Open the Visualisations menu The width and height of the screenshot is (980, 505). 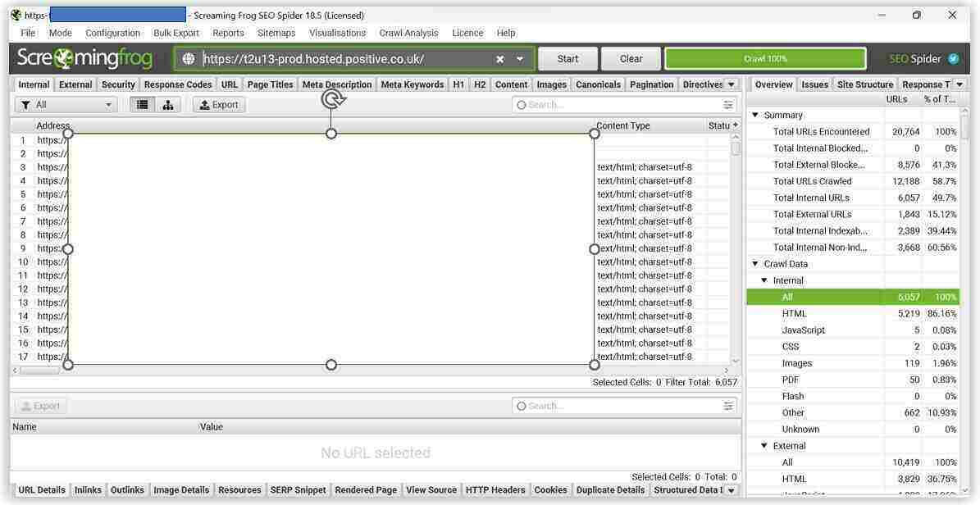click(338, 33)
